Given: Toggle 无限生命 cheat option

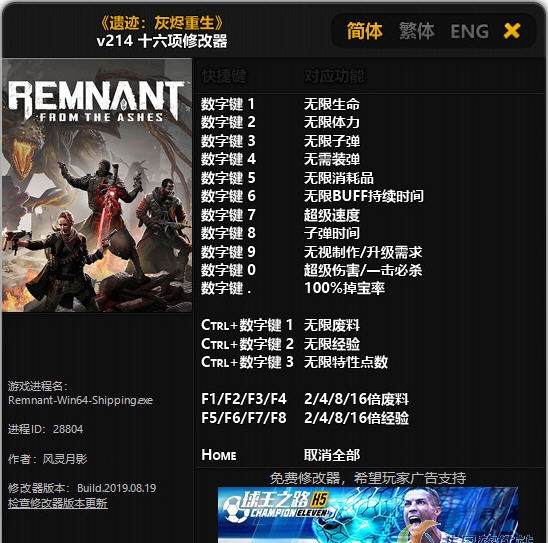Looking at the screenshot, I should 332,104.
